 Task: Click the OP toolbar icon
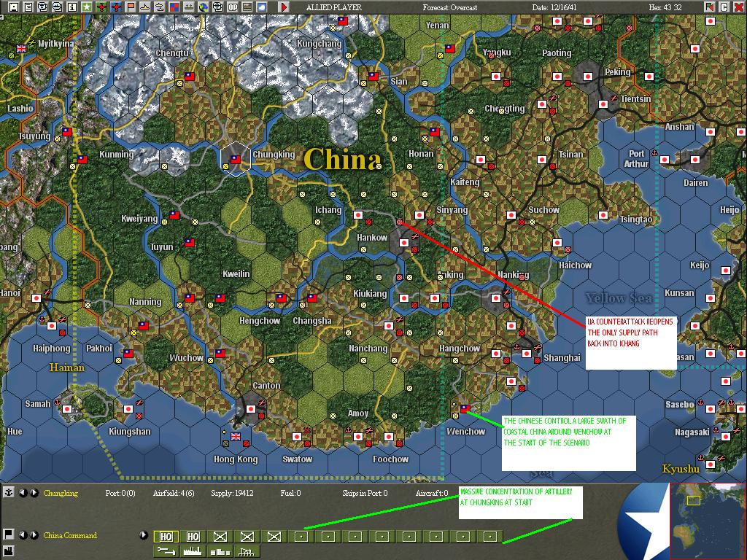click(233, 7)
